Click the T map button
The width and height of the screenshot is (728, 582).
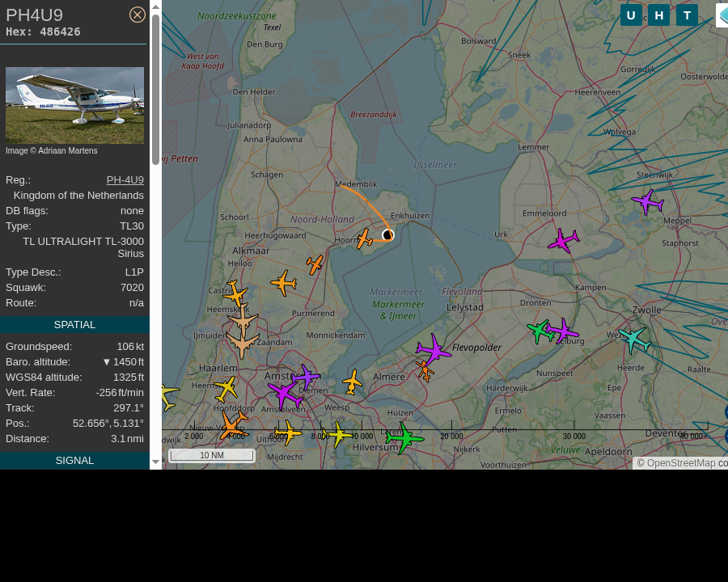(687, 15)
